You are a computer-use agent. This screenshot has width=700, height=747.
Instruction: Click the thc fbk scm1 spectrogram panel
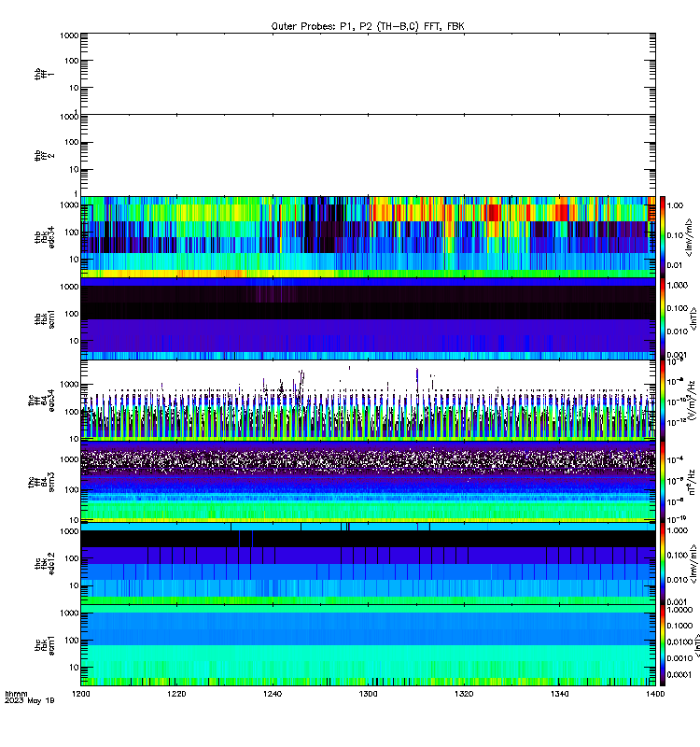click(x=368, y=645)
